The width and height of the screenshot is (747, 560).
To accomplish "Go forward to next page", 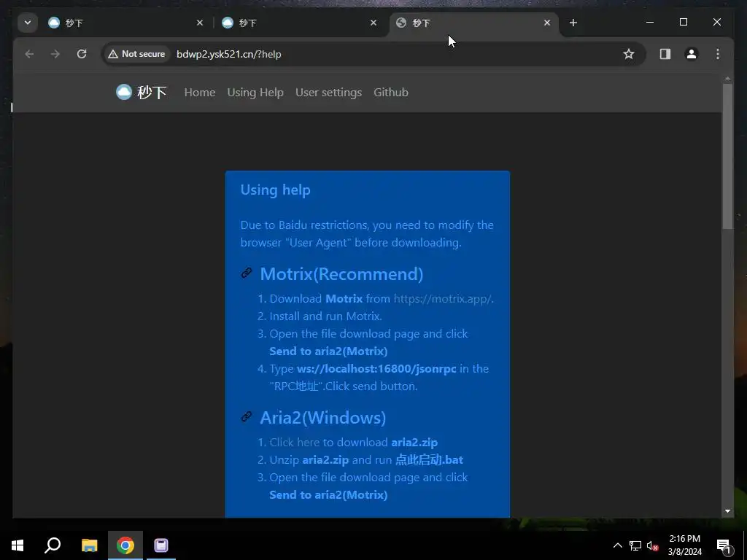I will 55,54.
